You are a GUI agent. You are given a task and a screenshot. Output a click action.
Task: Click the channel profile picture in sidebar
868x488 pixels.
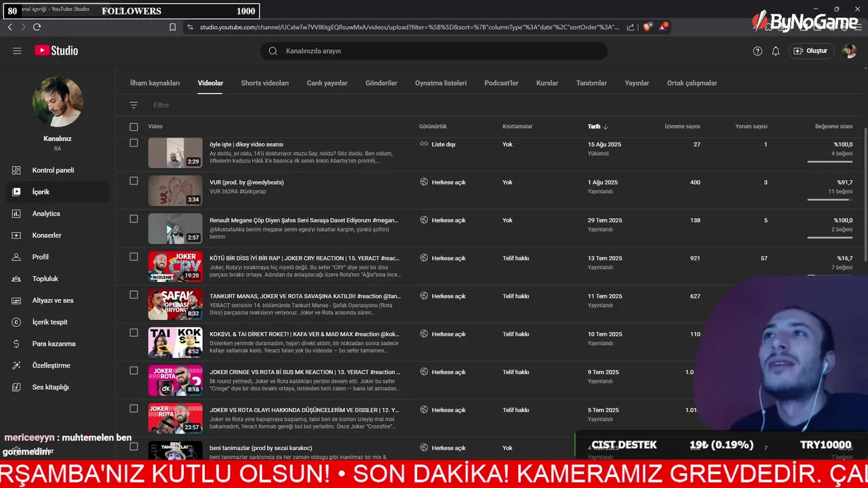(58, 102)
